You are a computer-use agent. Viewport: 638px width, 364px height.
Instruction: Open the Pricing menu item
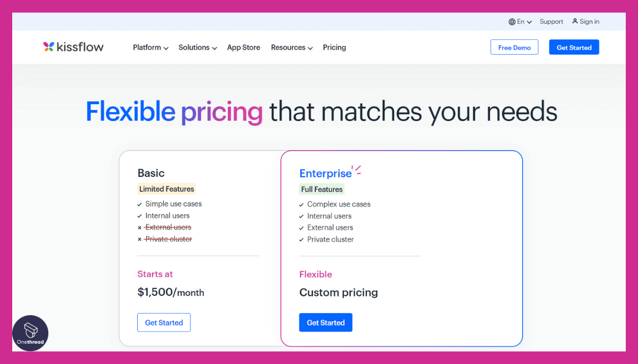pos(334,47)
